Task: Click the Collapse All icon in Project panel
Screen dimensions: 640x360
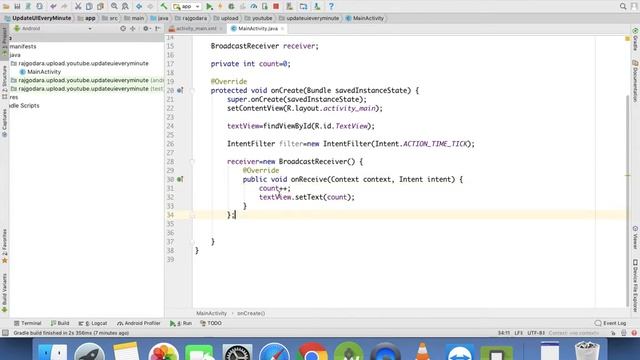Action: [133, 29]
